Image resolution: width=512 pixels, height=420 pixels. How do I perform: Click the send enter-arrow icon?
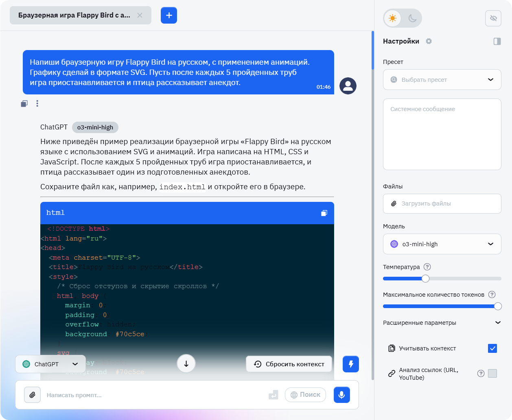274,395
